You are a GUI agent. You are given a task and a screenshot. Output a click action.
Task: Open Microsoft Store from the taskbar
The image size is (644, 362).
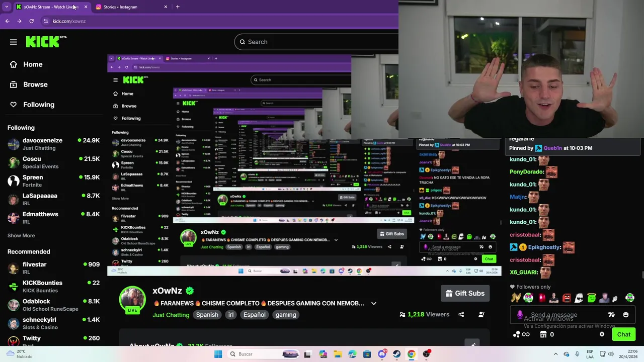point(367,354)
